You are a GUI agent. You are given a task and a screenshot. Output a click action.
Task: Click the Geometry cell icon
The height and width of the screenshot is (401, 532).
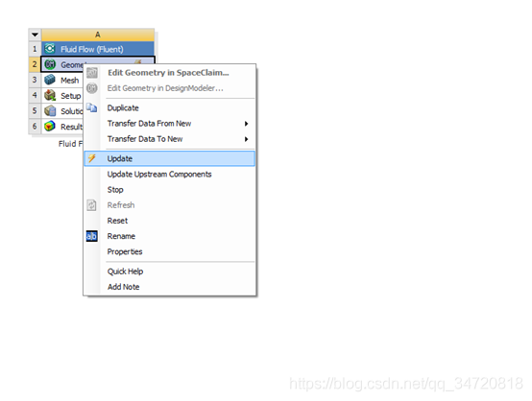click(x=50, y=64)
